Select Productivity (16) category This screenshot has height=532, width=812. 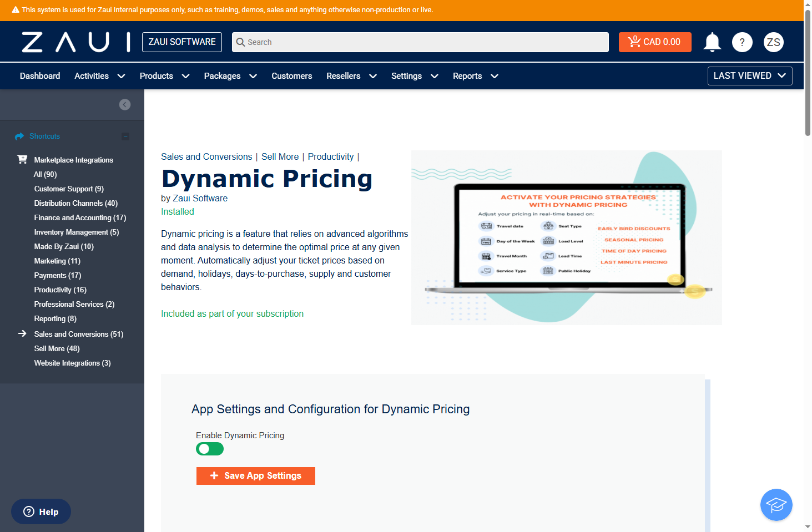tap(60, 290)
